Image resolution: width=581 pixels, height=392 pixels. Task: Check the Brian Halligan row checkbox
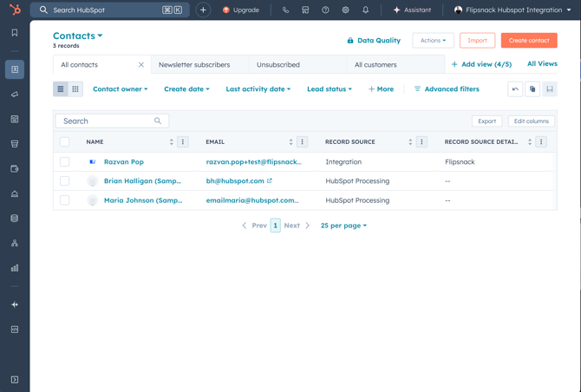(65, 181)
